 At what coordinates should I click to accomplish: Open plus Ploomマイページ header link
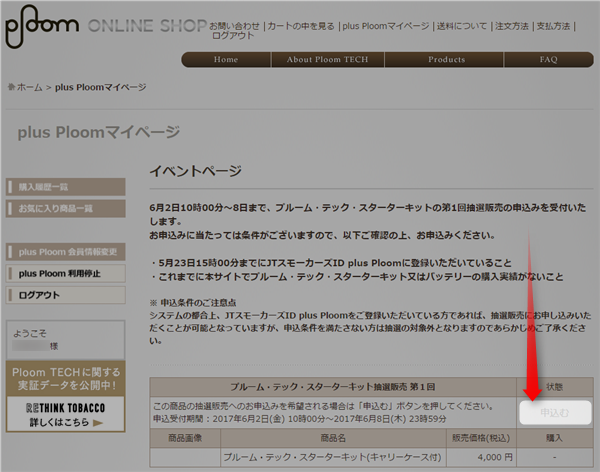(386, 26)
